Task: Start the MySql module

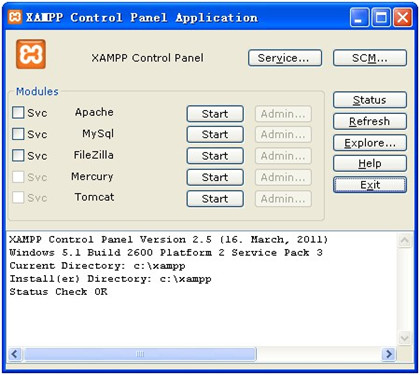Action: (x=215, y=134)
